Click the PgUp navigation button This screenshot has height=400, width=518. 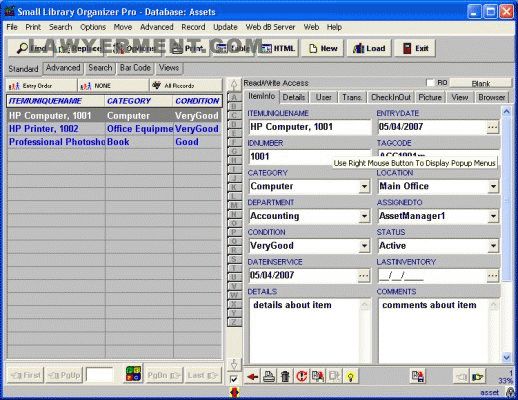(x=65, y=375)
